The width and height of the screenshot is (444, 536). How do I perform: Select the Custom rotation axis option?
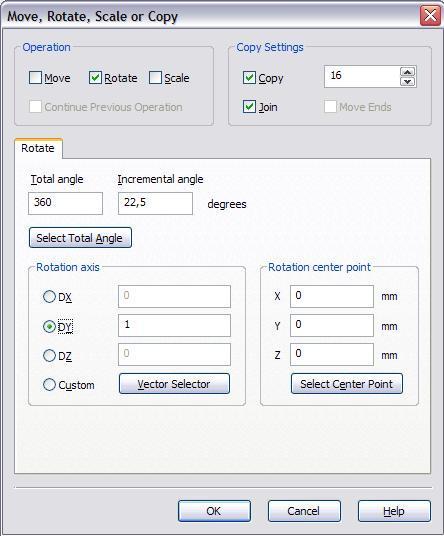click(x=49, y=385)
